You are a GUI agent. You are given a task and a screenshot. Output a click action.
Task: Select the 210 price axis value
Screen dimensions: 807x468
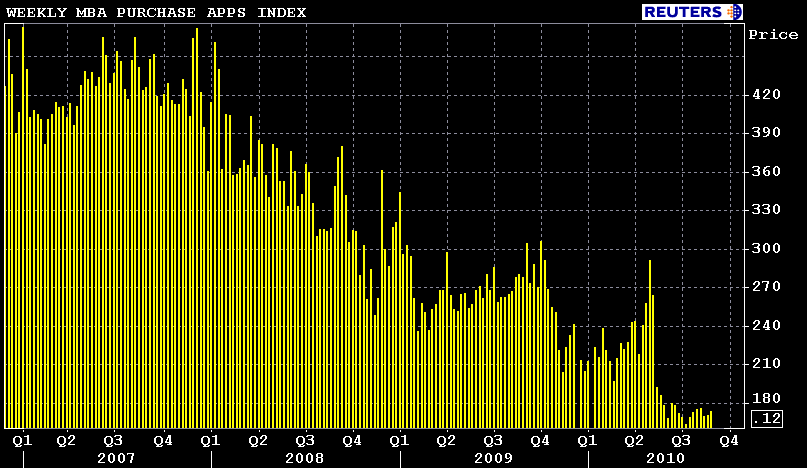click(x=765, y=364)
